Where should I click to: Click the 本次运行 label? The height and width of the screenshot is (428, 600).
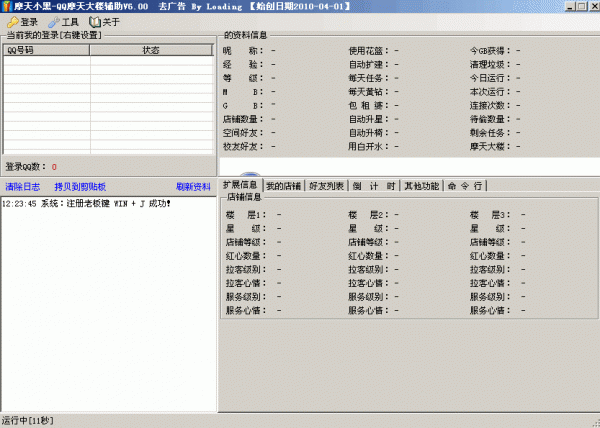click(491, 92)
